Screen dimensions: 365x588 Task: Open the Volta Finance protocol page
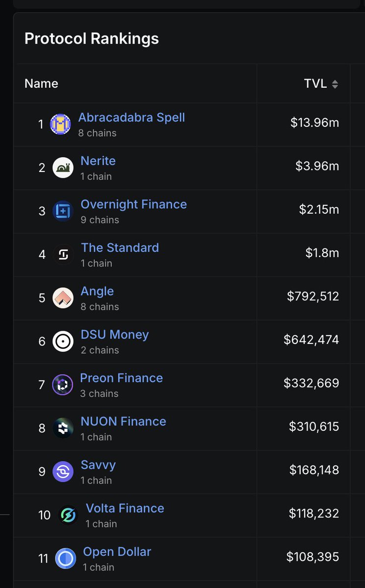click(125, 508)
